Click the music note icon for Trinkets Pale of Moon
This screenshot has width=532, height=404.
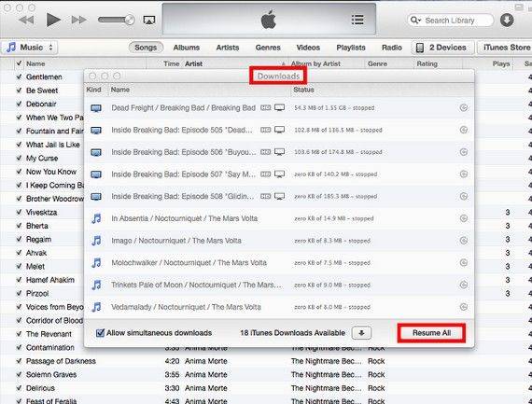[96, 285]
